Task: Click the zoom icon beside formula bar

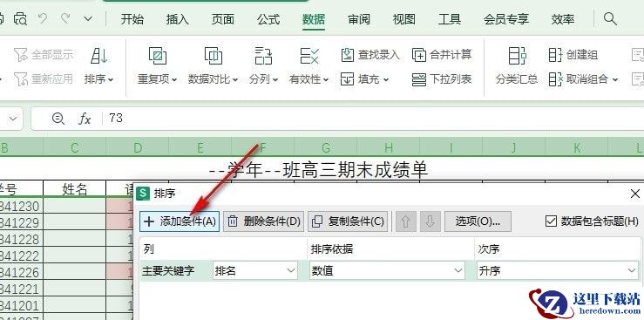Action: [x=58, y=119]
